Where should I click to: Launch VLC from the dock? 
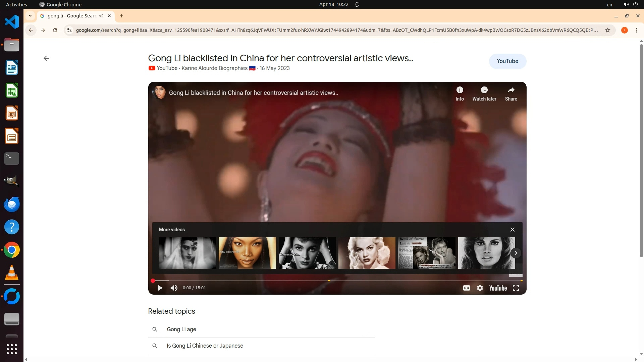pyautogui.click(x=12, y=273)
